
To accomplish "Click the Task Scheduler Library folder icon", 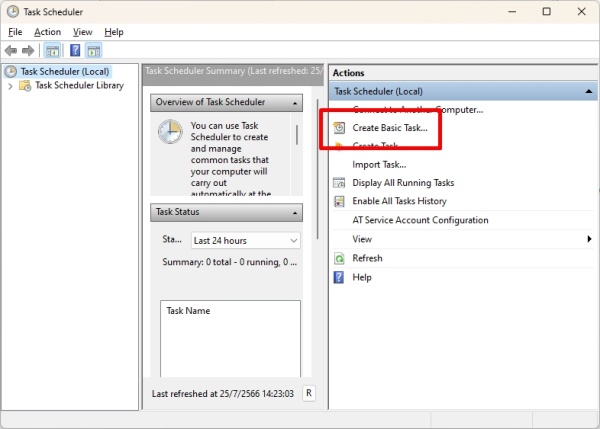I will pyautogui.click(x=25, y=85).
